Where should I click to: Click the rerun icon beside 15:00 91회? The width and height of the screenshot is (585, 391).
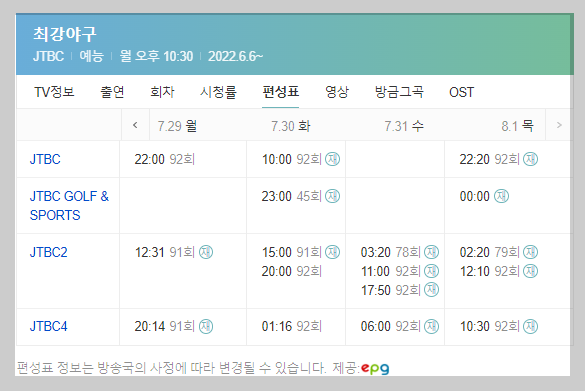(x=332, y=253)
